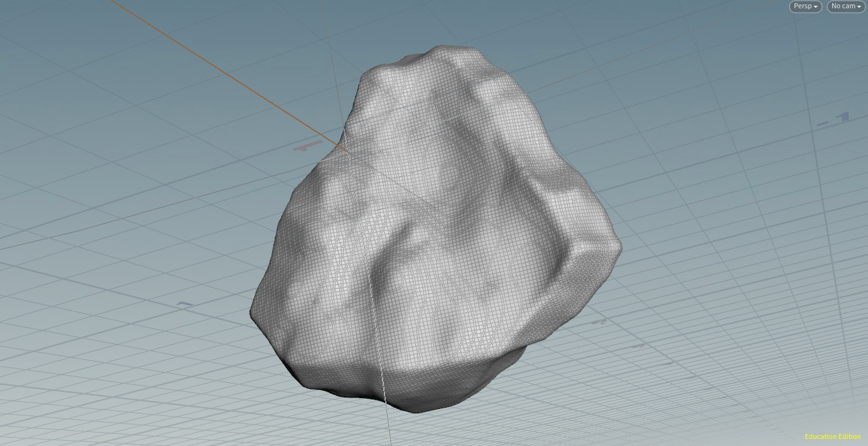Click the red grid marker left of the rock
The image size is (868, 446).
pyautogui.click(x=308, y=147)
